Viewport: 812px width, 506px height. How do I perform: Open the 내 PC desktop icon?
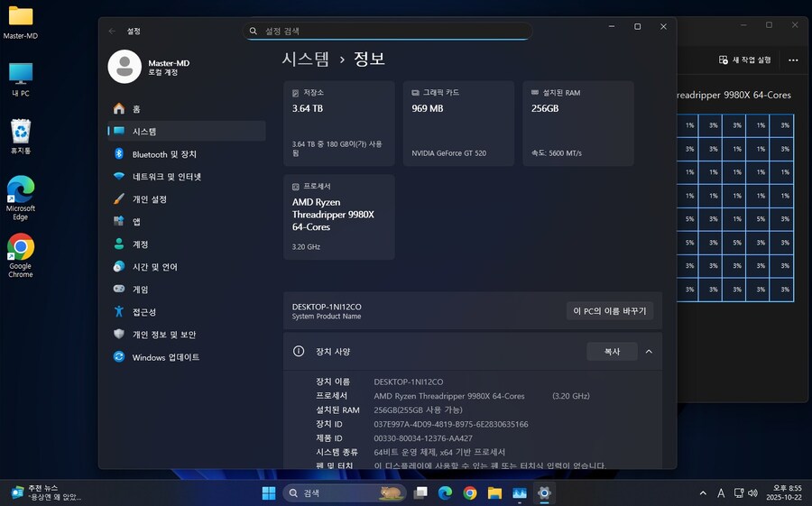[21, 79]
